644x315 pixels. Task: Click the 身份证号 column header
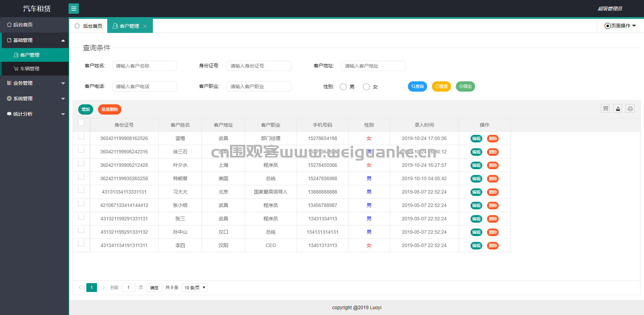click(x=124, y=125)
